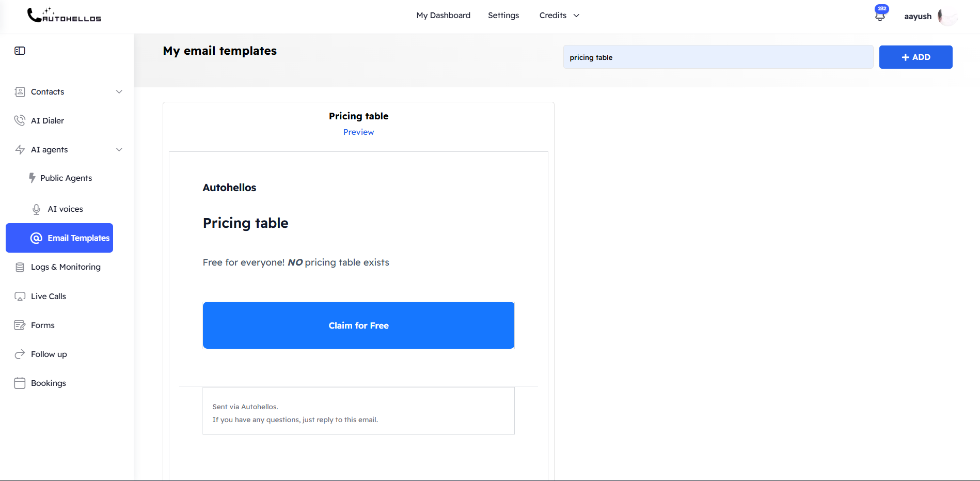The image size is (980, 481).
Task: Go to AI Dialer page
Action: point(48,120)
